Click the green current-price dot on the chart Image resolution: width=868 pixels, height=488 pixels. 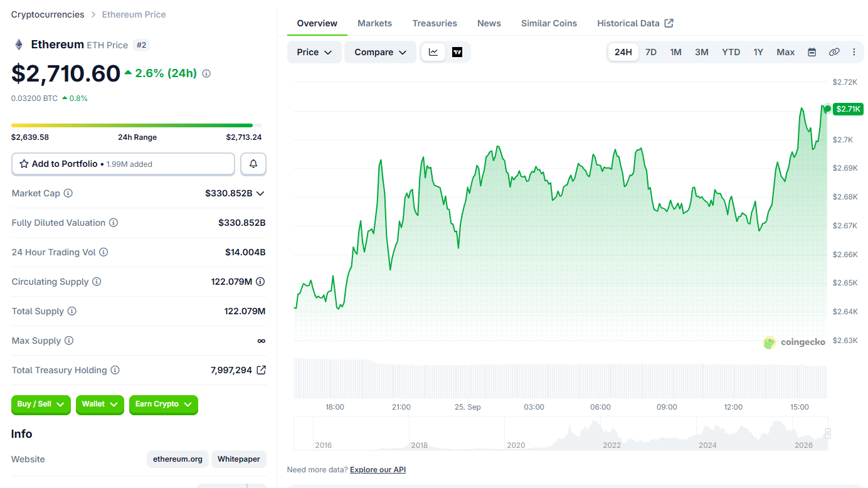coord(827,109)
